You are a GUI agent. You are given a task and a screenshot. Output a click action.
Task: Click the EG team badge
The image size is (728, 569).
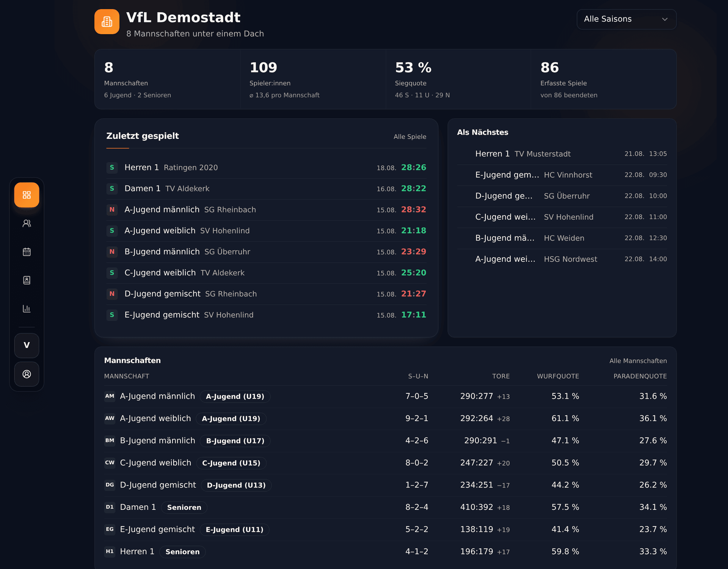point(110,529)
